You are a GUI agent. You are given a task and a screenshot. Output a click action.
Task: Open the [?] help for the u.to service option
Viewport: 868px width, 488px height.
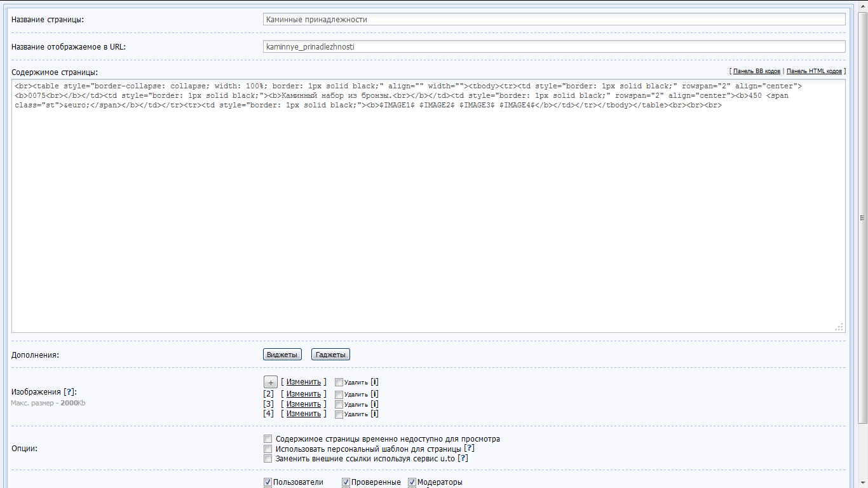[x=463, y=458]
